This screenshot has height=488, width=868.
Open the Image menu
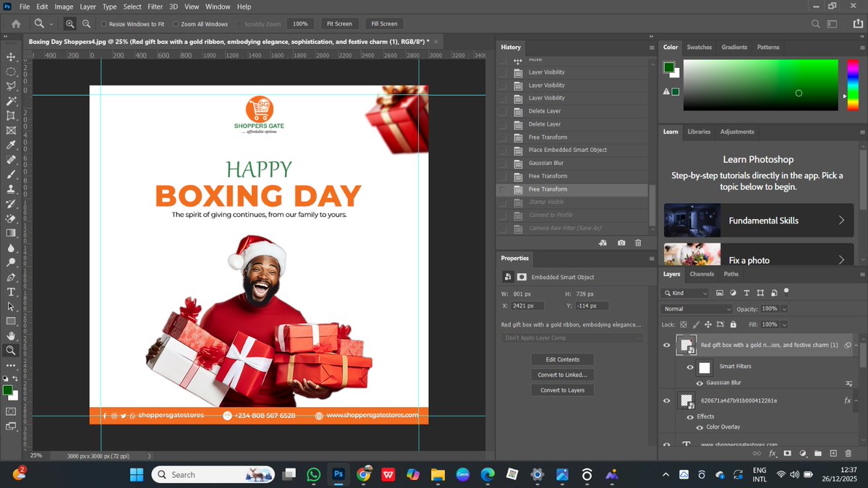click(x=64, y=7)
